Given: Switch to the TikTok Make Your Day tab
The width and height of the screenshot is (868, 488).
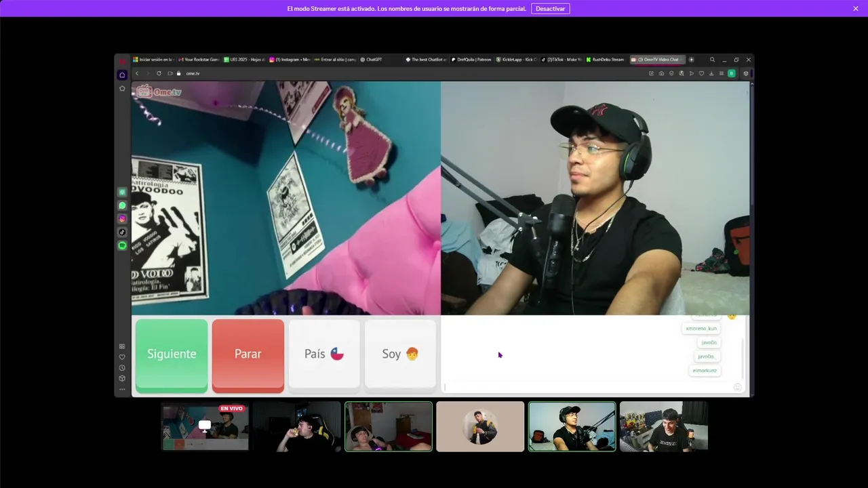Looking at the screenshot, I should point(561,60).
